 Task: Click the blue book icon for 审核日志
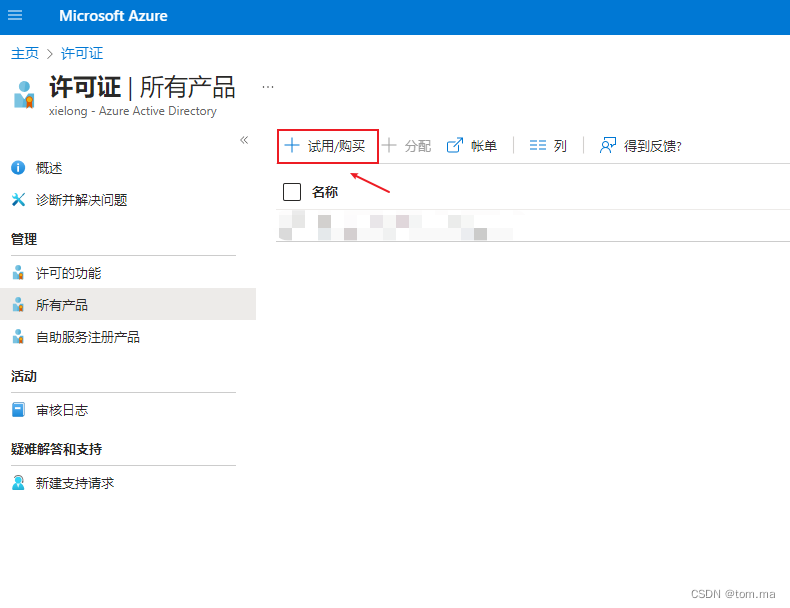[x=18, y=410]
